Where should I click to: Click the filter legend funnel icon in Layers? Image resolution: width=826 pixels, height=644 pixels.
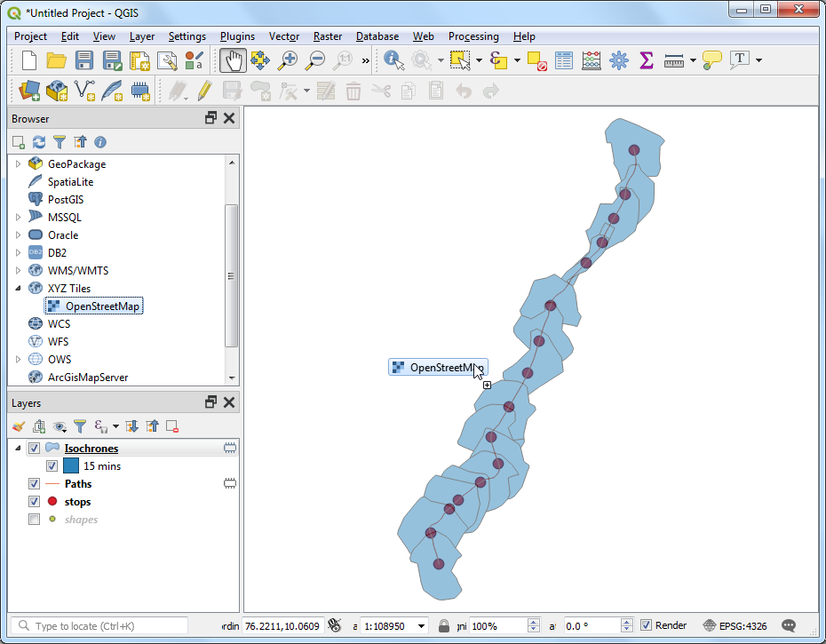pyautogui.click(x=80, y=426)
